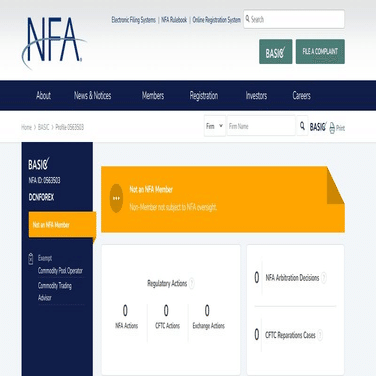Image resolution: width=376 pixels, height=376 pixels.
Task: Open the Investors menu
Action: pos(256,96)
